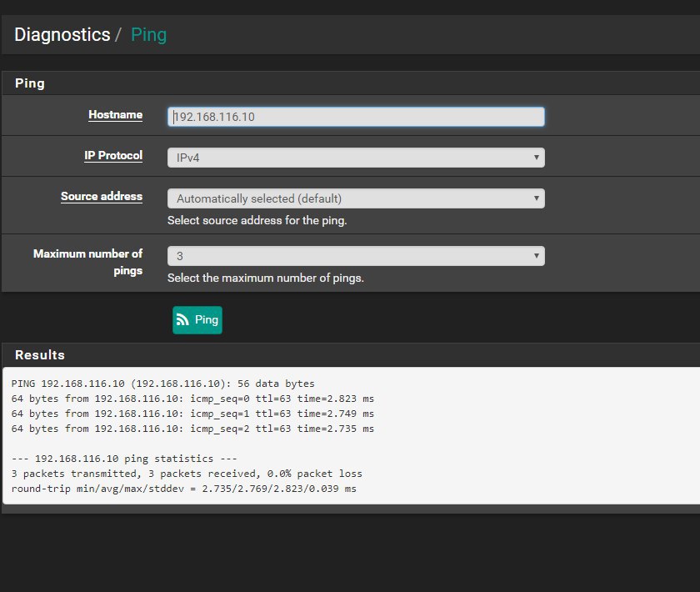The height and width of the screenshot is (592, 700).
Task: Open the Source address dropdown
Action: click(356, 198)
